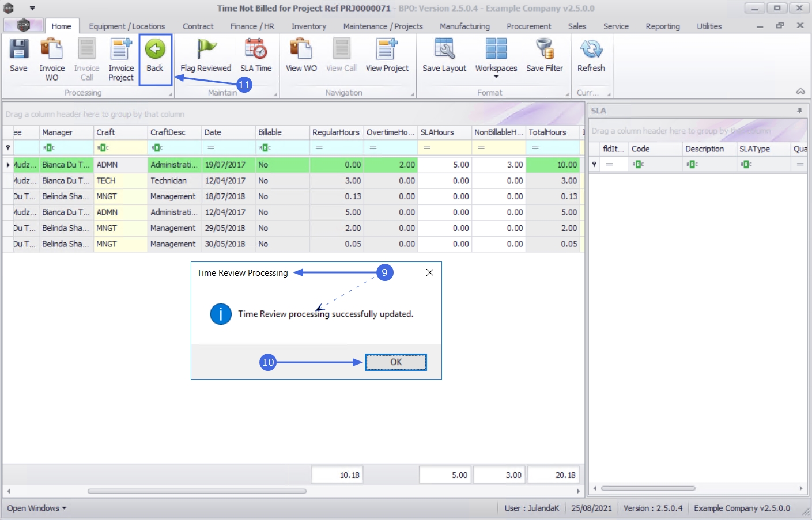Click the Technician CraftDesc cell
The height and width of the screenshot is (520, 812).
pos(175,181)
